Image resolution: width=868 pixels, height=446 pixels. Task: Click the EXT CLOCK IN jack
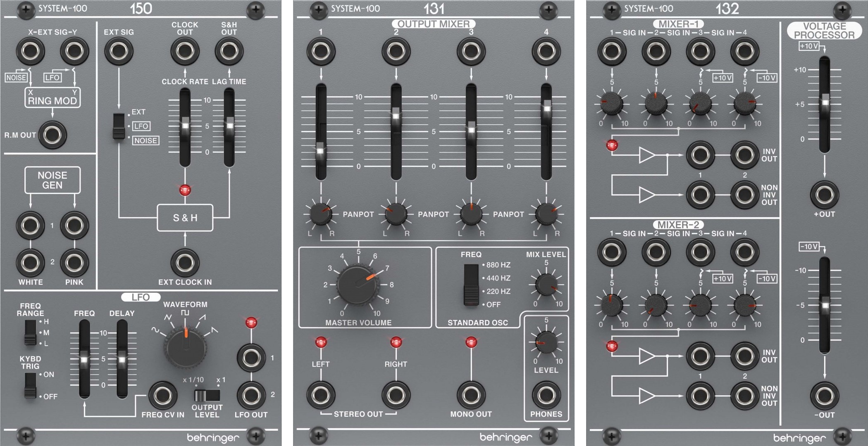pos(185,263)
